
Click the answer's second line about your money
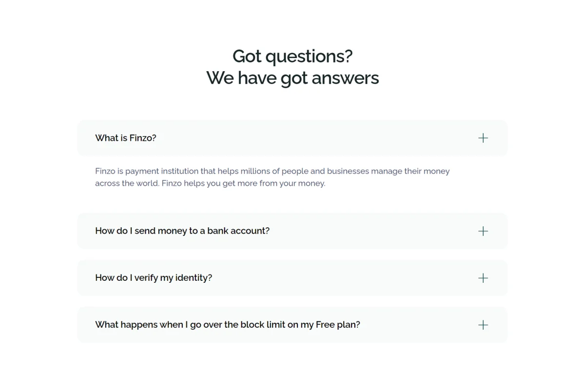pyautogui.click(x=210, y=184)
